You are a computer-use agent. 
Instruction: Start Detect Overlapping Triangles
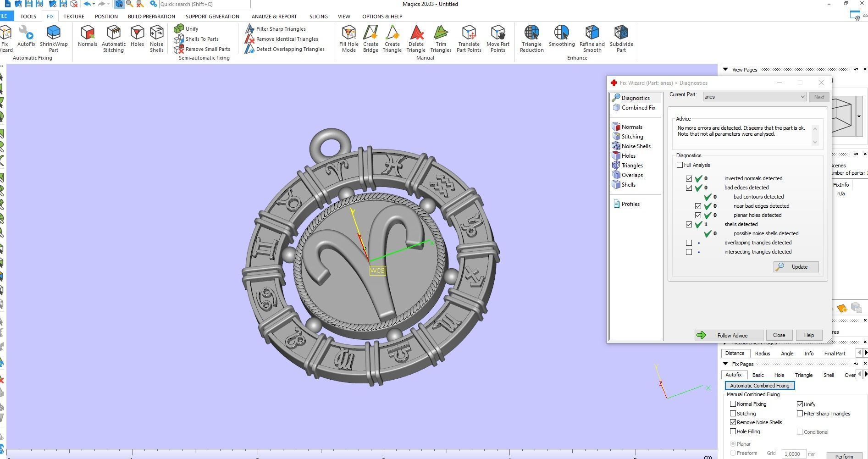coord(285,49)
